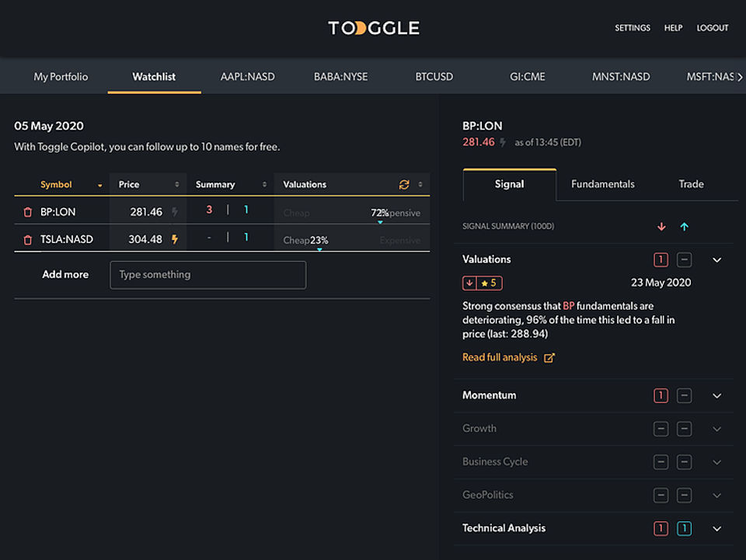Click the lightning bolt next to TSLA's price

pos(174,238)
